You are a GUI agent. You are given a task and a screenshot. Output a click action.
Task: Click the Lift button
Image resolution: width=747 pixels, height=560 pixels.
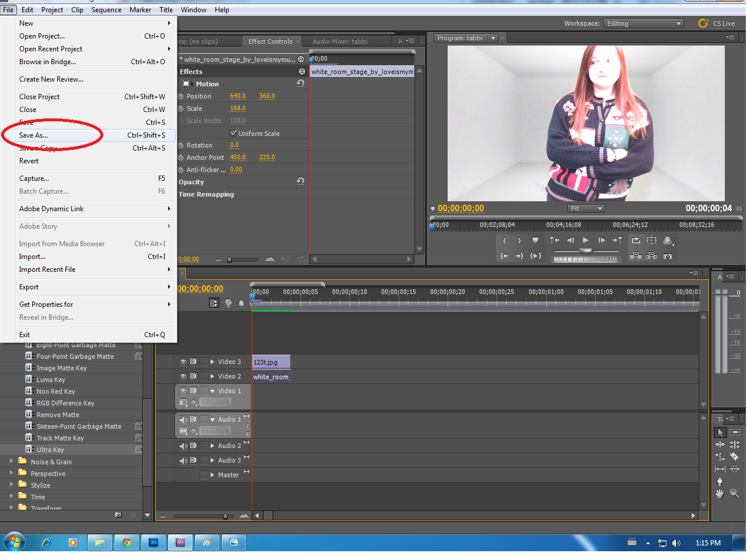pyautogui.click(x=636, y=256)
